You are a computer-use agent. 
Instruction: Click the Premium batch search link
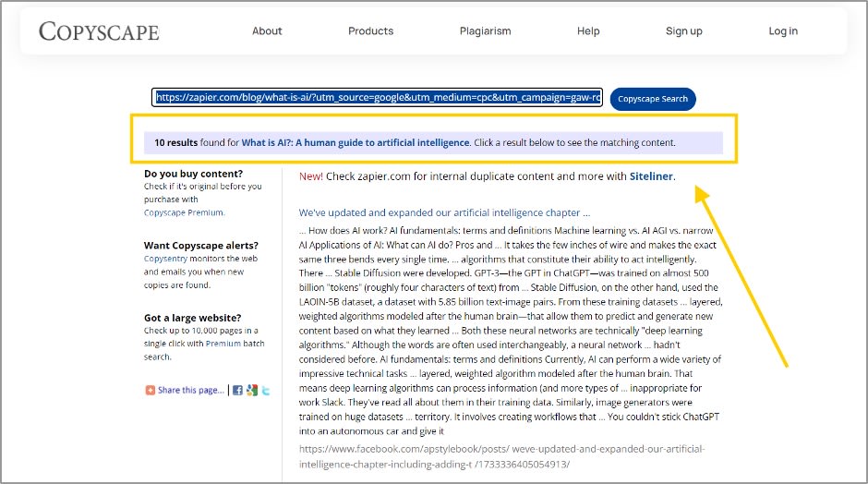pyautogui.click(x=223, y=344)
